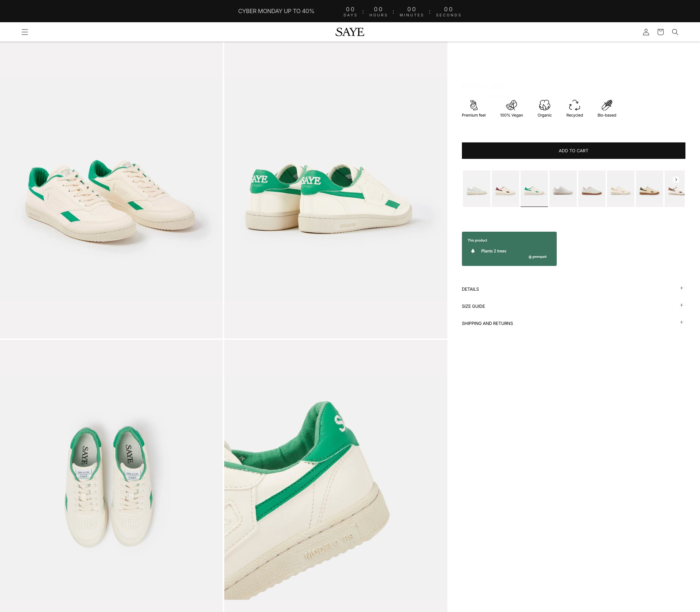
Task: Click the search magnifier icon
Action: point(675,32)
